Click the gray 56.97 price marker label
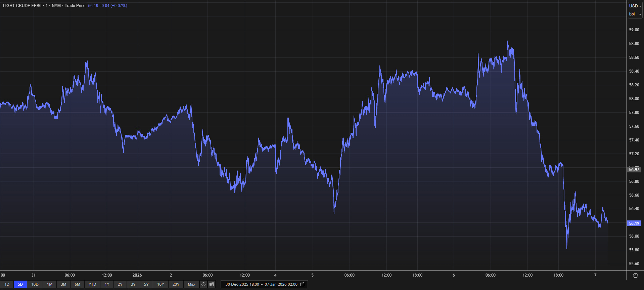The height and width of the screenshot is (290, 644). point(634,169)
